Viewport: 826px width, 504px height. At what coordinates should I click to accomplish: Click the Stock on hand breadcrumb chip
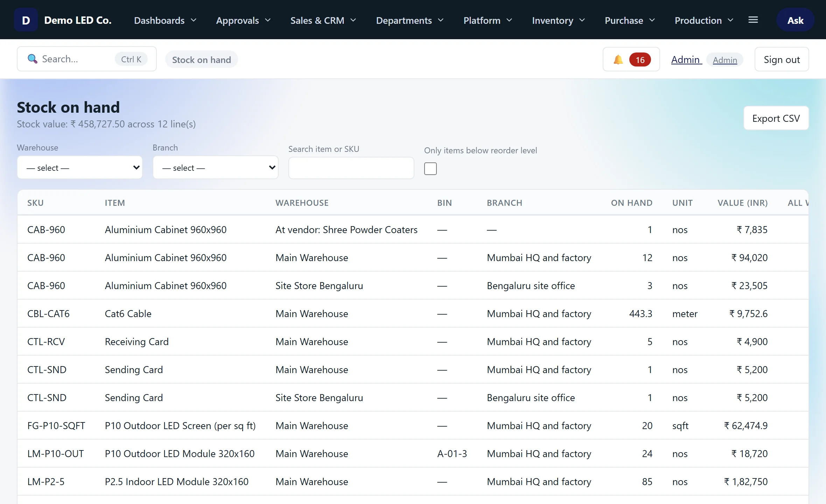(x=201, y=59)
